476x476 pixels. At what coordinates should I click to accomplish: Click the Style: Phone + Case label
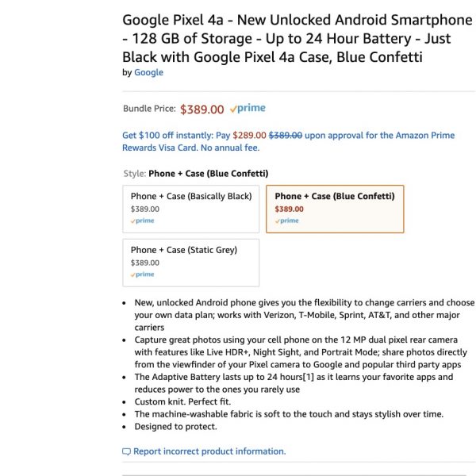point(195,173)
